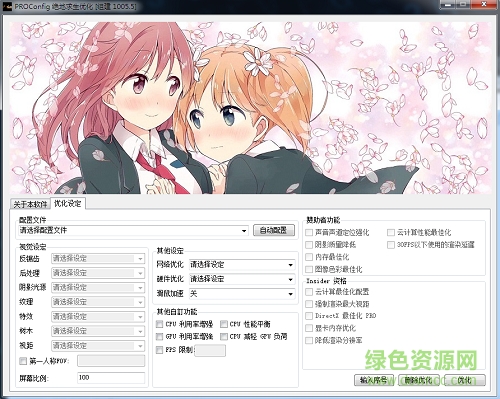Click the 配置文件 group label
Screen dimensions: 500x399
(33, 220)
